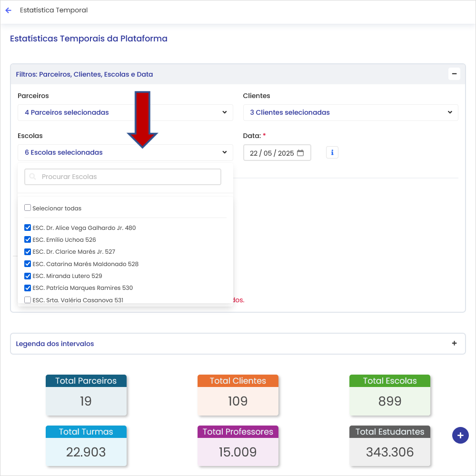Check the Selecionar todas checkbox

pos(28,208)
